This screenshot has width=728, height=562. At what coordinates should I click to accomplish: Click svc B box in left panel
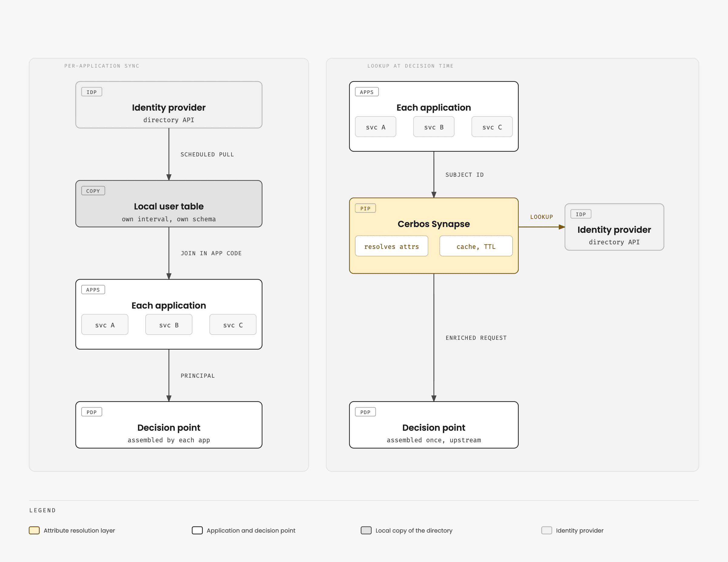pos(169,325)
